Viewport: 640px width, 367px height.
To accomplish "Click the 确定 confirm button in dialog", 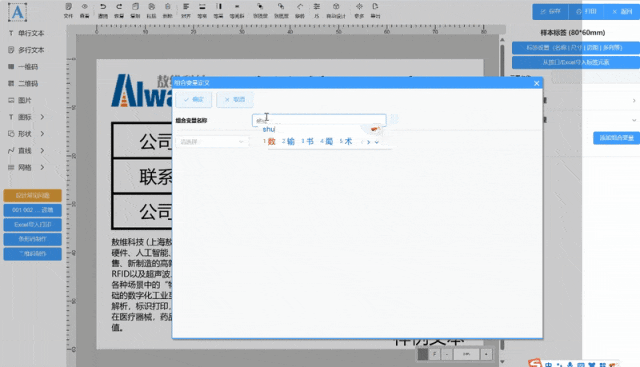I will 193,99.
